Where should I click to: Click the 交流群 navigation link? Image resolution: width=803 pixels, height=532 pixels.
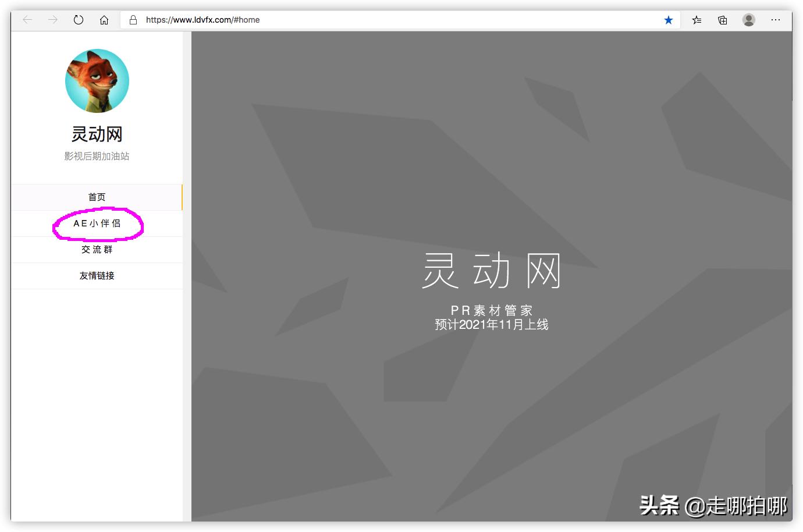pos(97,249)
